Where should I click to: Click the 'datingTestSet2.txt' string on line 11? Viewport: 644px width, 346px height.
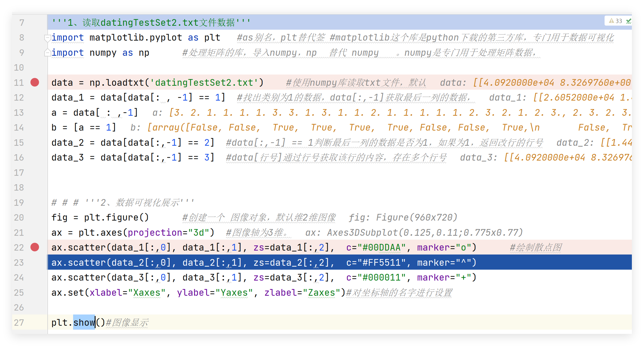point(204,82)
